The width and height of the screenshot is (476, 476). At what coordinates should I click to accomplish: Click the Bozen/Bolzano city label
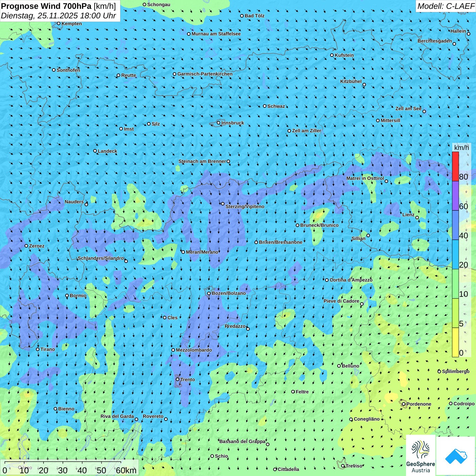coord(228,293)
